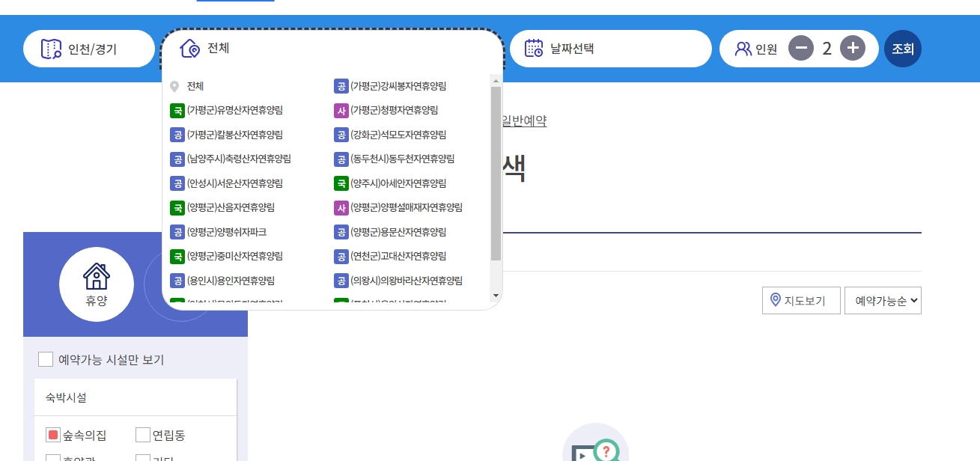Click the map icon beside 인천/경기
980x461 pixels.
click(x=52, y=49)
